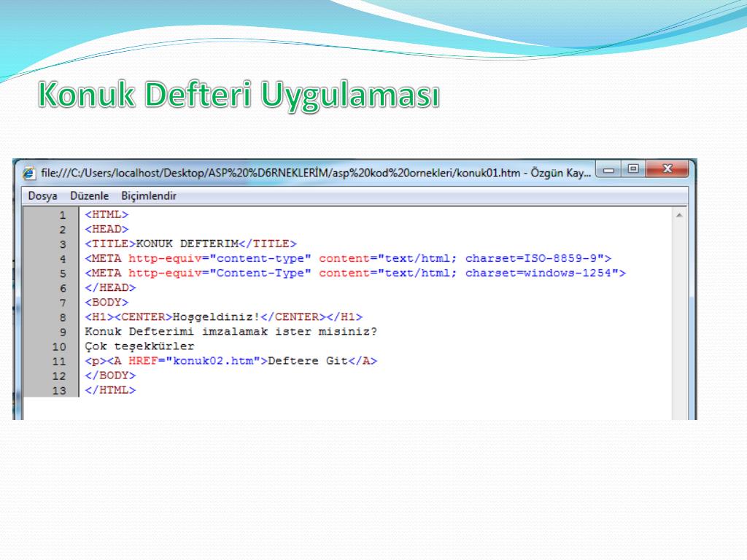
Task: Click the </HTML> tag on line 13
Action: pyautogui.click(x=110, y=390)
